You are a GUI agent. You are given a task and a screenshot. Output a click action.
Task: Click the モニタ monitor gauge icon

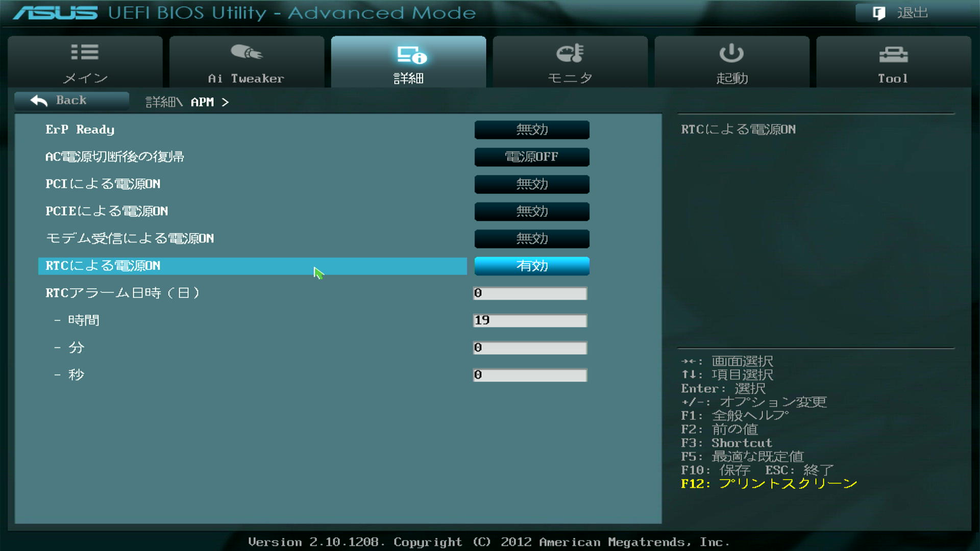tap(570, 53)
